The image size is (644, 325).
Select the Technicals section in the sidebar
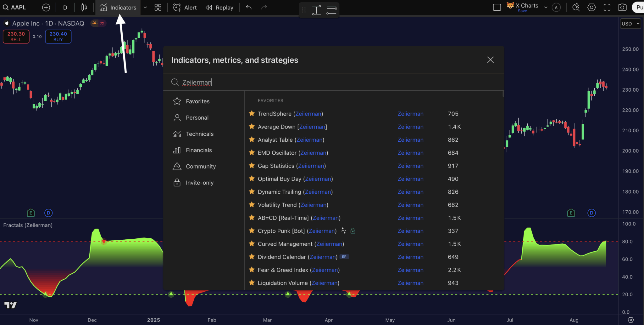200,134
